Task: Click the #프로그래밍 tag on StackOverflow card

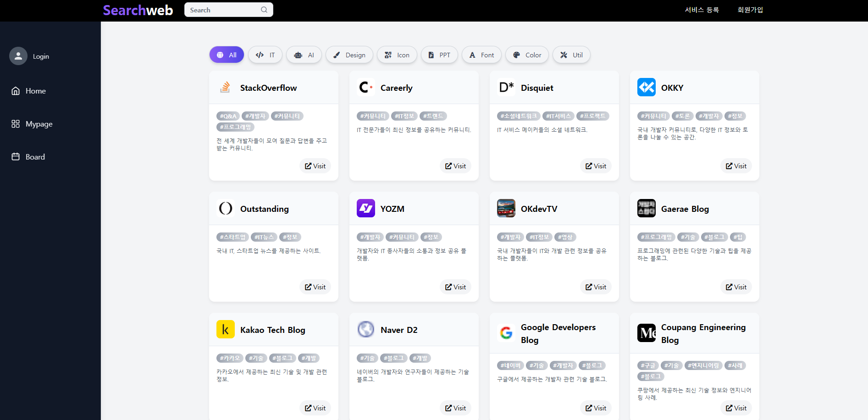Action: coord(235,127)
